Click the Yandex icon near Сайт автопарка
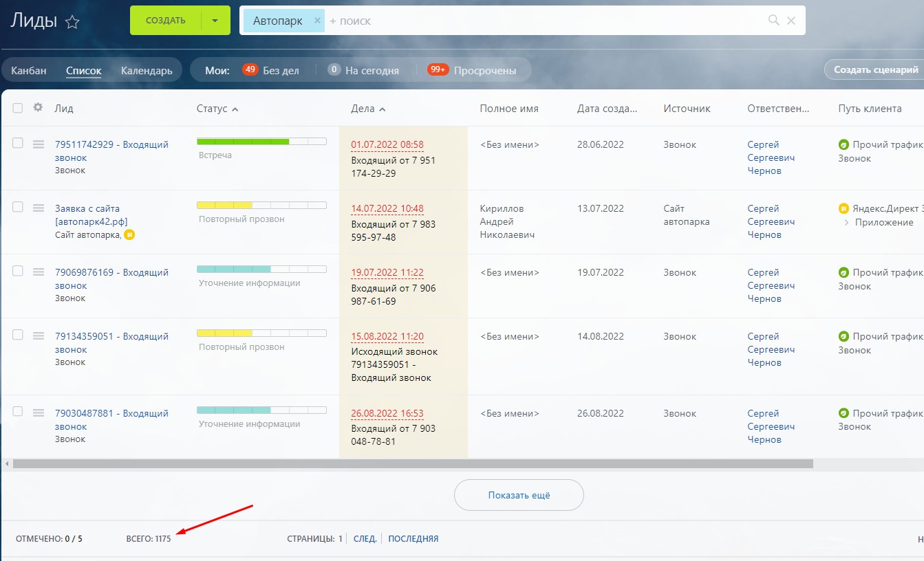The width and height of the screenshot is (924, 561). coord(129,235)
